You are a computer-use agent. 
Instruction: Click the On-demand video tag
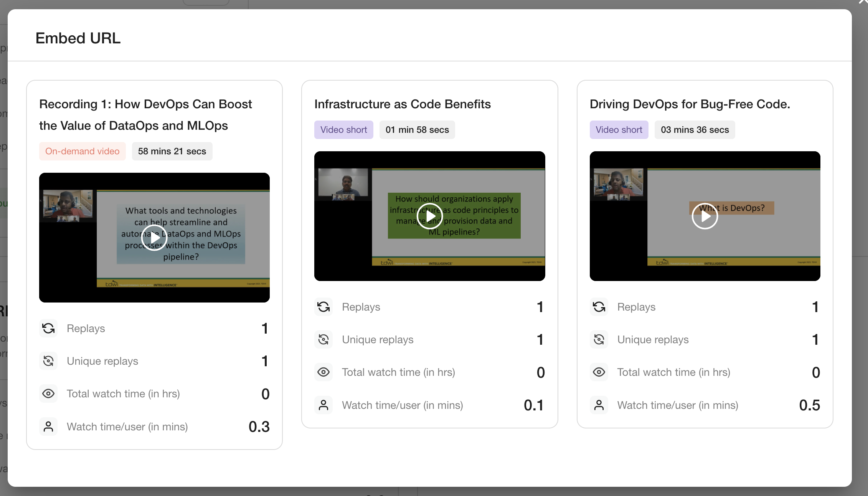[x=82, y=151]
